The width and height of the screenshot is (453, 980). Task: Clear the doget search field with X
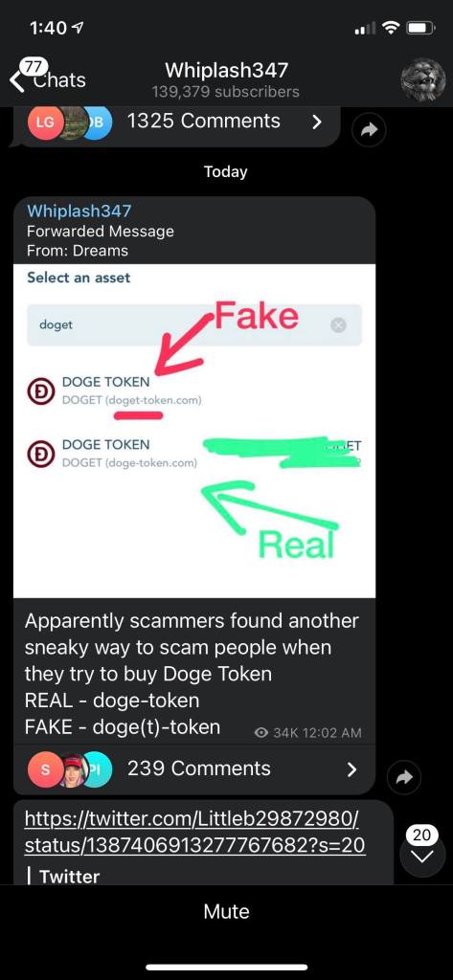[338, 324]
